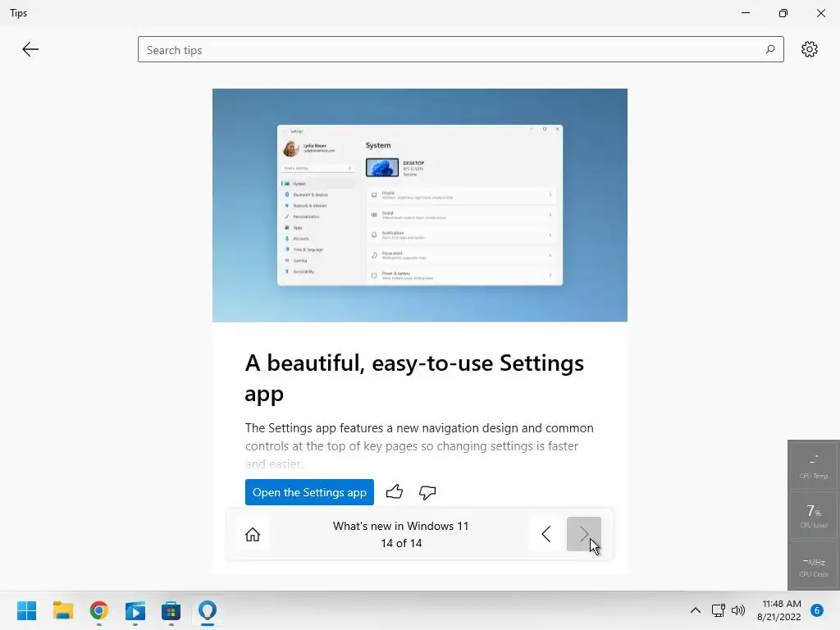The width and height of the screenshot is (840, 630).
Task: Open the volume speaker tray icon
Action: coord(738,610)
